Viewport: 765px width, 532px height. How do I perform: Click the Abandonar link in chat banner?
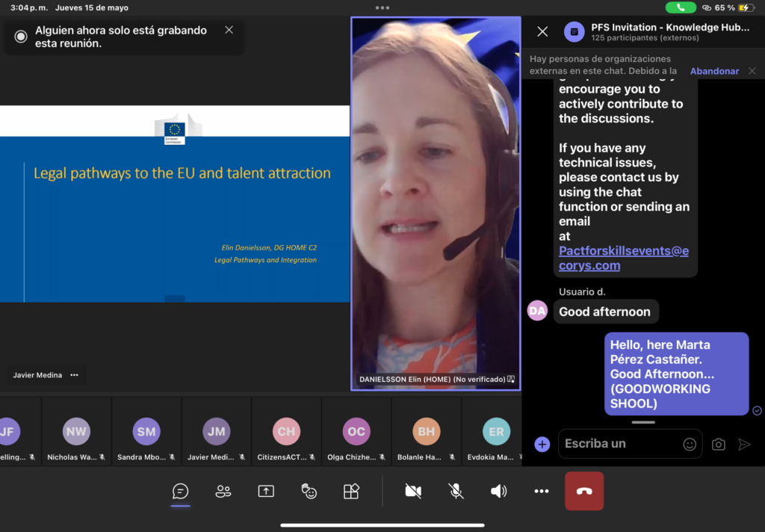714,71
